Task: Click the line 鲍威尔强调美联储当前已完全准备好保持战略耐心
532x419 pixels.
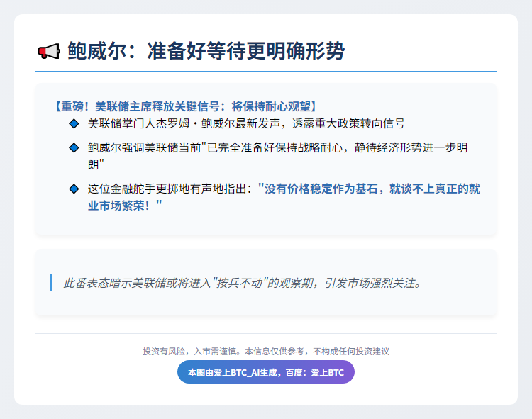Action: click(278, 156)
